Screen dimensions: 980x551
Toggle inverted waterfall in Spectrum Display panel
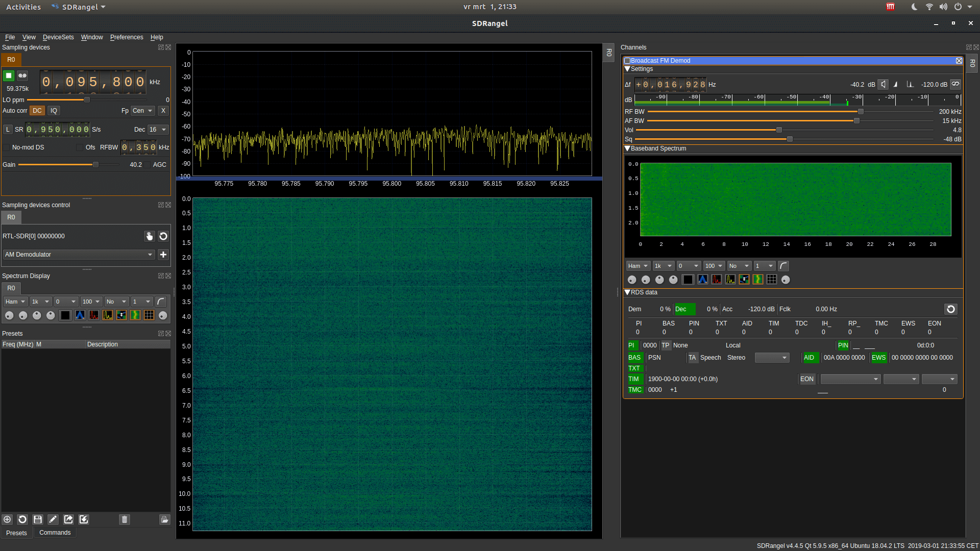[x=121, y=315]
